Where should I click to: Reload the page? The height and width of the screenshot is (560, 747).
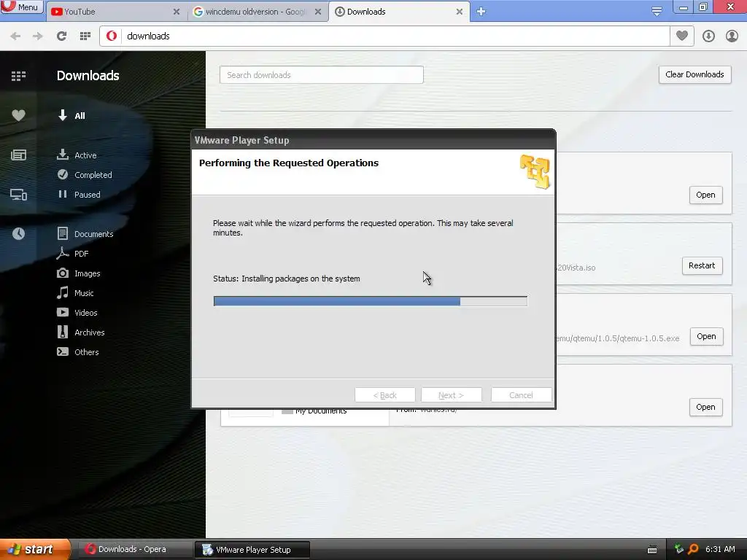61,36
